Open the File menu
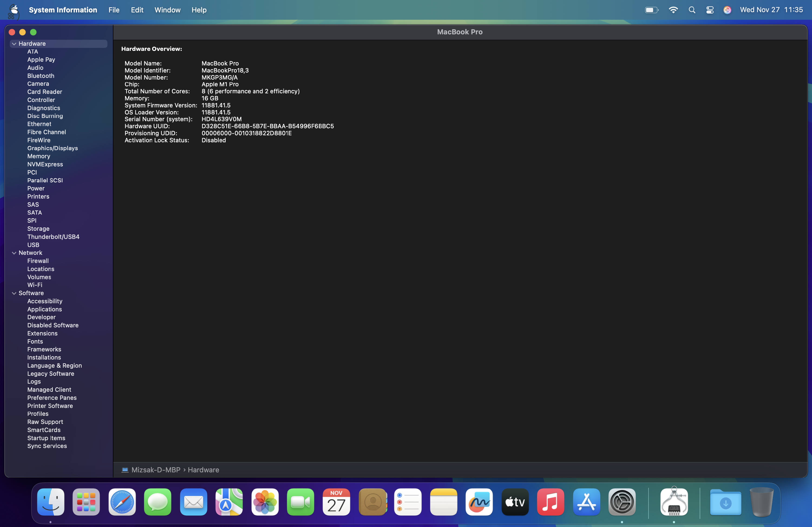812x527 pixels. click(x=114, y=10)
